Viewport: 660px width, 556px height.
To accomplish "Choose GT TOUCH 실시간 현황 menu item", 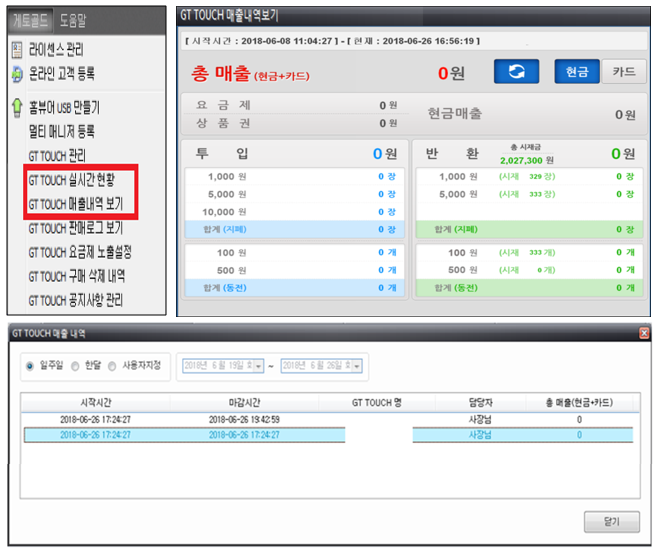I will [72, 180].
